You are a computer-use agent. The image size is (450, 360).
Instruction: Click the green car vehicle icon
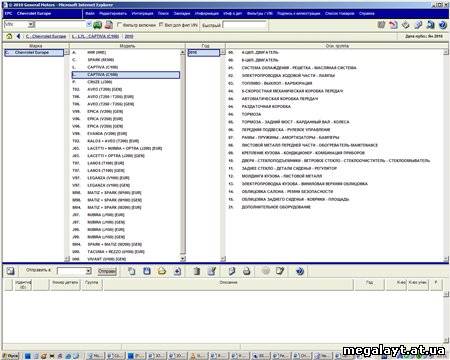(97, 25)
